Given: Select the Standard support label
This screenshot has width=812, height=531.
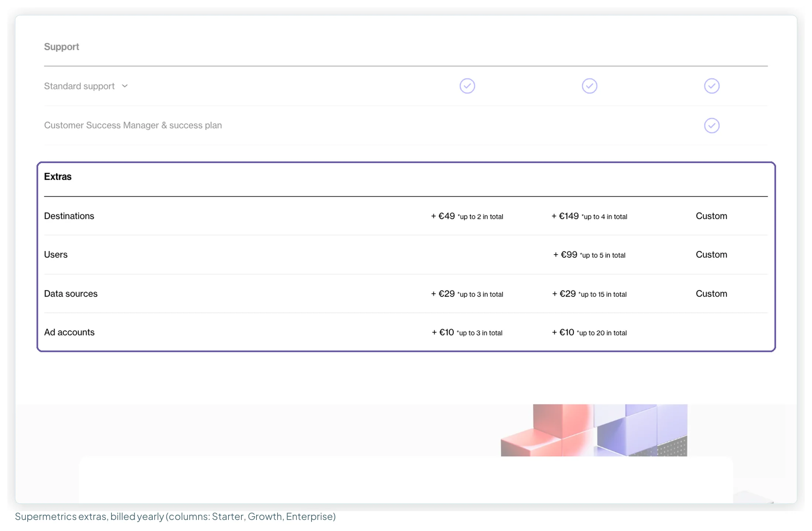Looking at the screenshot, I should pos(79,86).
